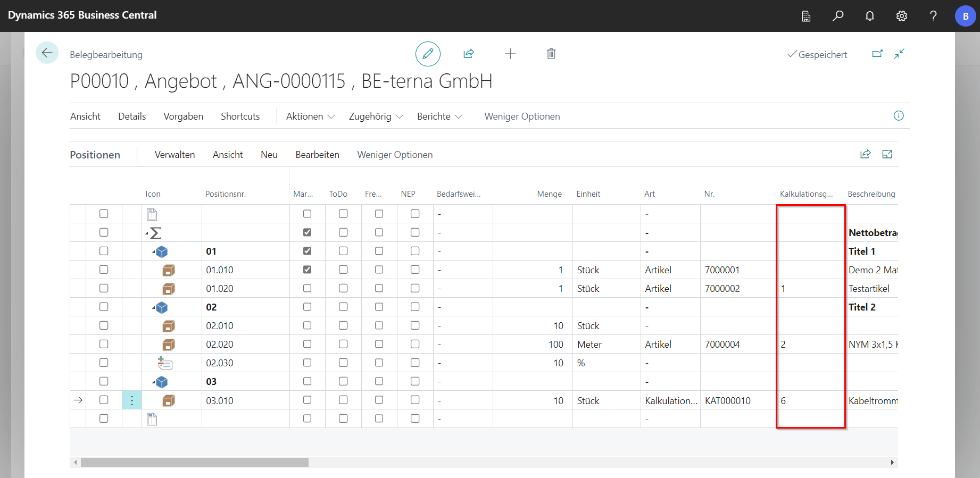Viewport: 980px width, 478px height.
Task: Select Bearbeiten in the Positionen toolbar
Action: click(317, 155)
